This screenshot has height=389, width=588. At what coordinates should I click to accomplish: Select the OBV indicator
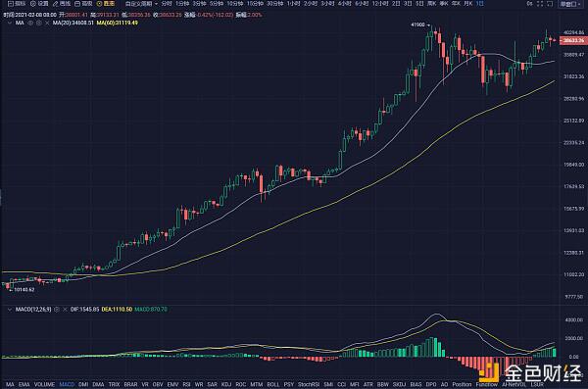coord(158,384)
